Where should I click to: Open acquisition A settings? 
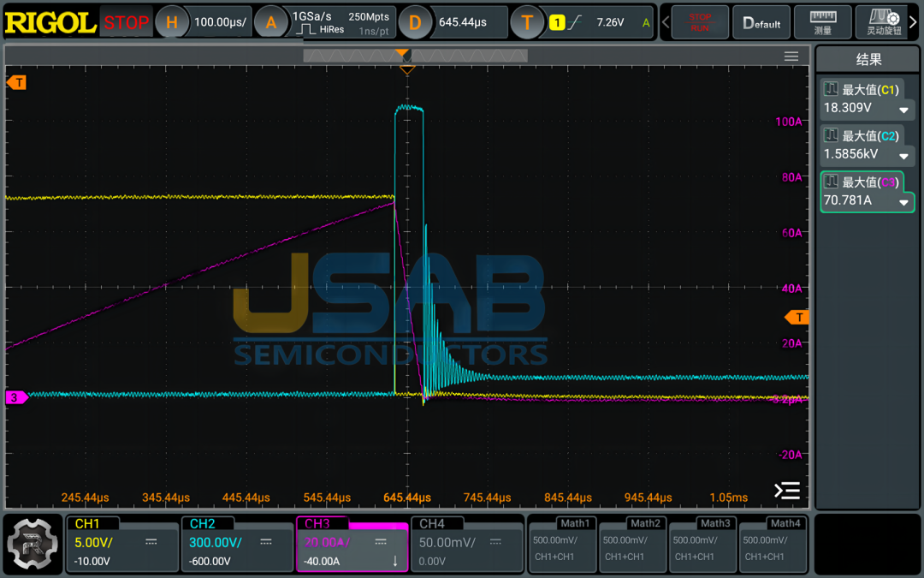(x=270, y=22)
